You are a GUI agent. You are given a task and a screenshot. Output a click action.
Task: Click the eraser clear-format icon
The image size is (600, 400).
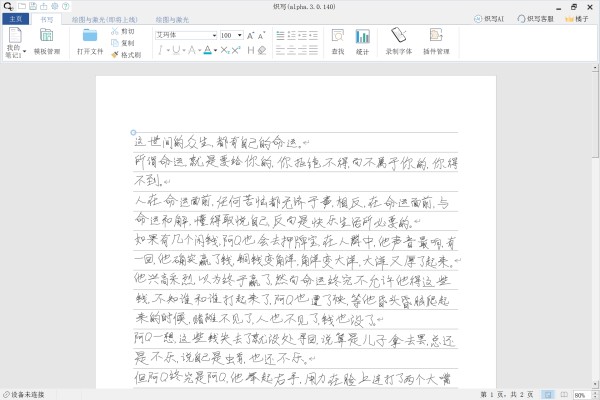(x=262, y=48)
